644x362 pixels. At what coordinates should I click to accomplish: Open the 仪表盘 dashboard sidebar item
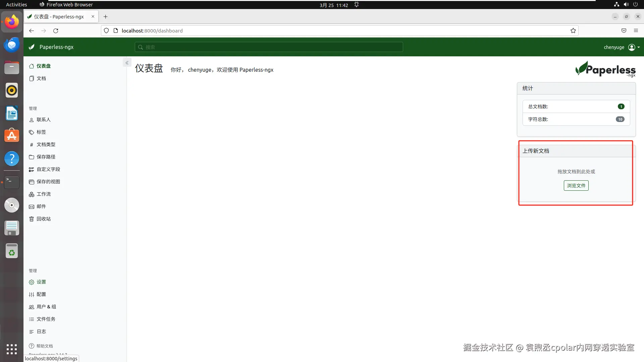click(x=40, y=66)
